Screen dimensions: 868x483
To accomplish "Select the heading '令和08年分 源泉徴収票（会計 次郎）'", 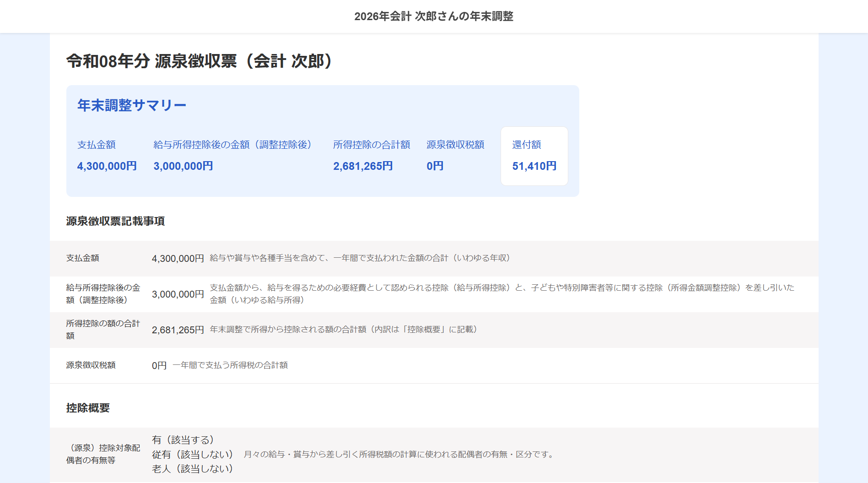I will [x=199, y=61].
